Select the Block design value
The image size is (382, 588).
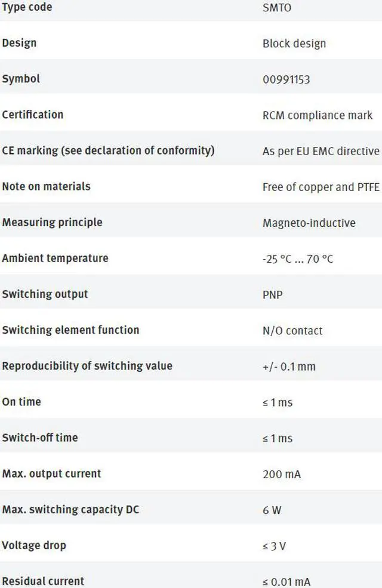click(x=294, y=44)
